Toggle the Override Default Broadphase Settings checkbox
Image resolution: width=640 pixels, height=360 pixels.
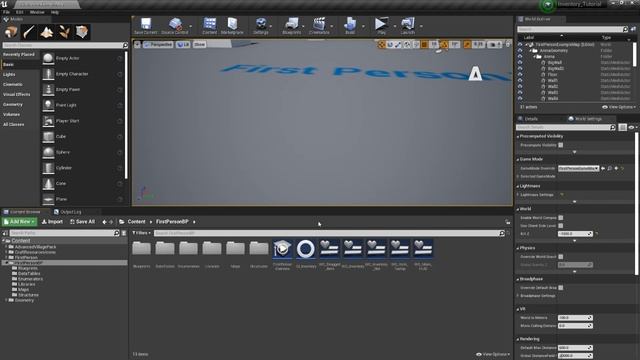click(x=561, y=288)
